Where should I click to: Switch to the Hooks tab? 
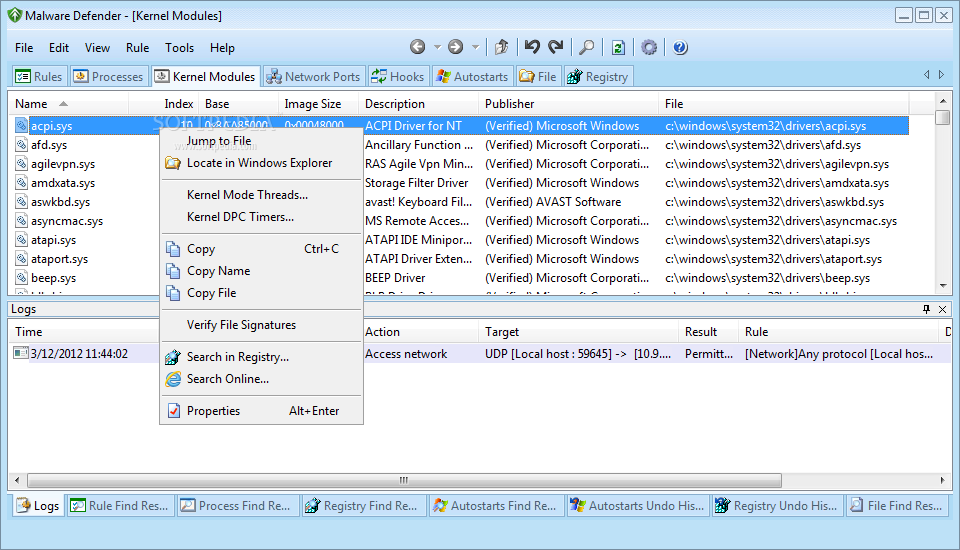point(397,77)
